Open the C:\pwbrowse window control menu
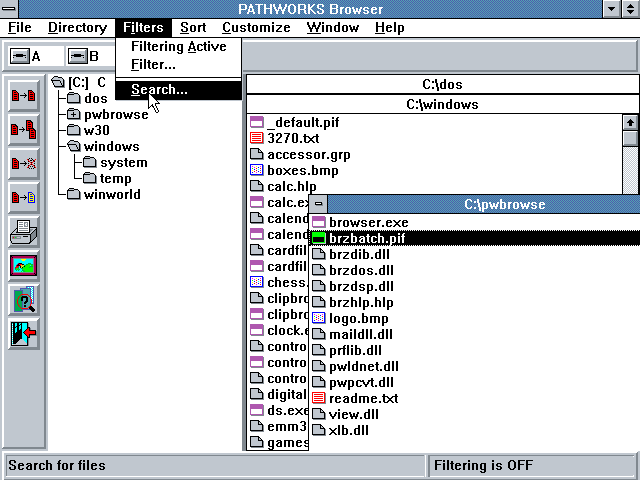Image resolution: width=640 pixels, height=480 pixels. pyautogui.click(x=319, y=204)
